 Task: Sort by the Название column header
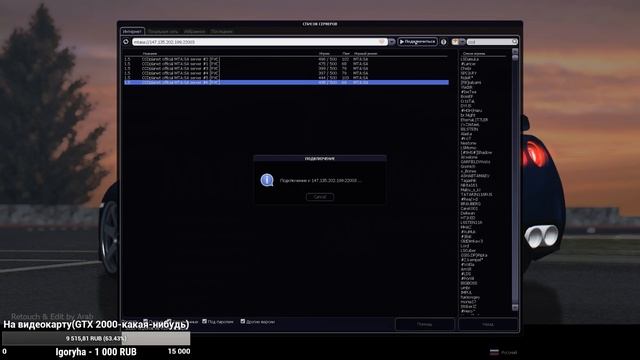[150, 53]
